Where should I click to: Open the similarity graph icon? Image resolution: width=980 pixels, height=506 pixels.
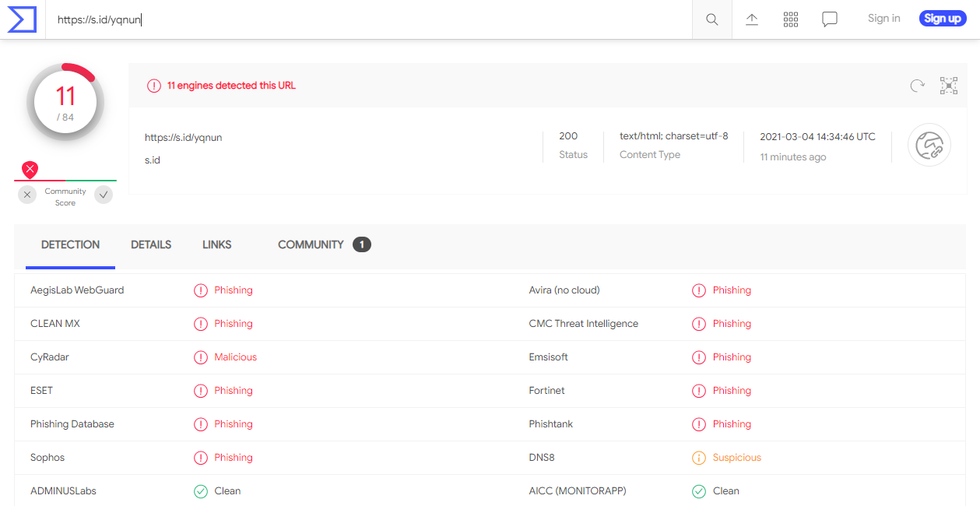pyautogui.click(x=948, y=86)
